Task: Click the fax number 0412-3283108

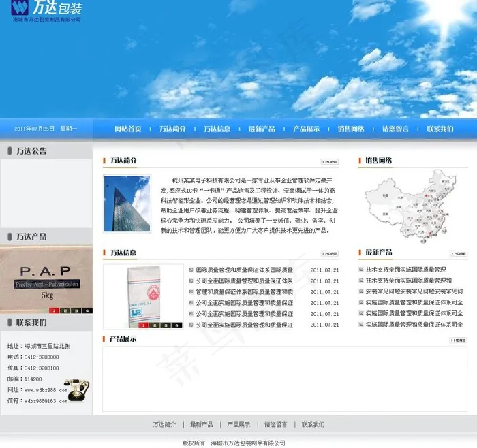Action: point(42,368)
